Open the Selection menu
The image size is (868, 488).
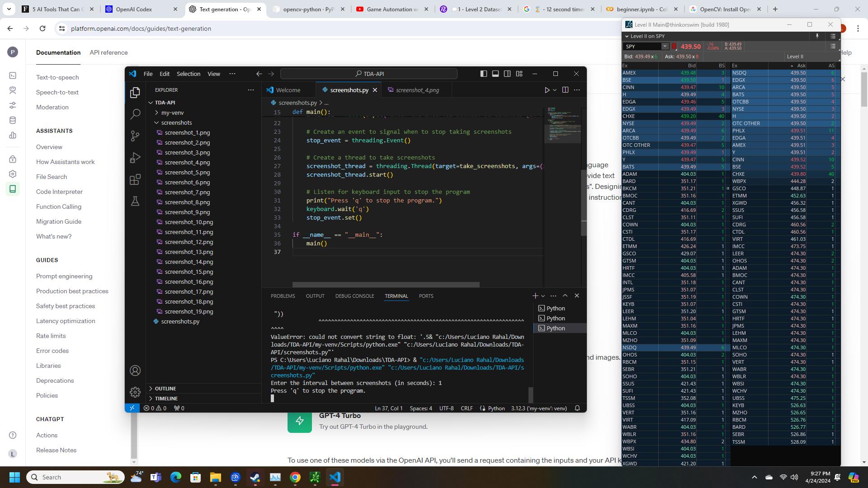pyautogui.click(x=188, y=74)
